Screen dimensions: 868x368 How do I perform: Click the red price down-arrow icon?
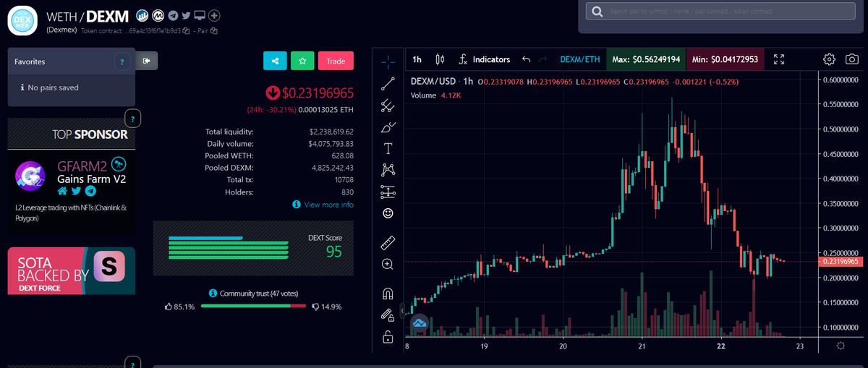pyautogui.click(x=273, y=93)
